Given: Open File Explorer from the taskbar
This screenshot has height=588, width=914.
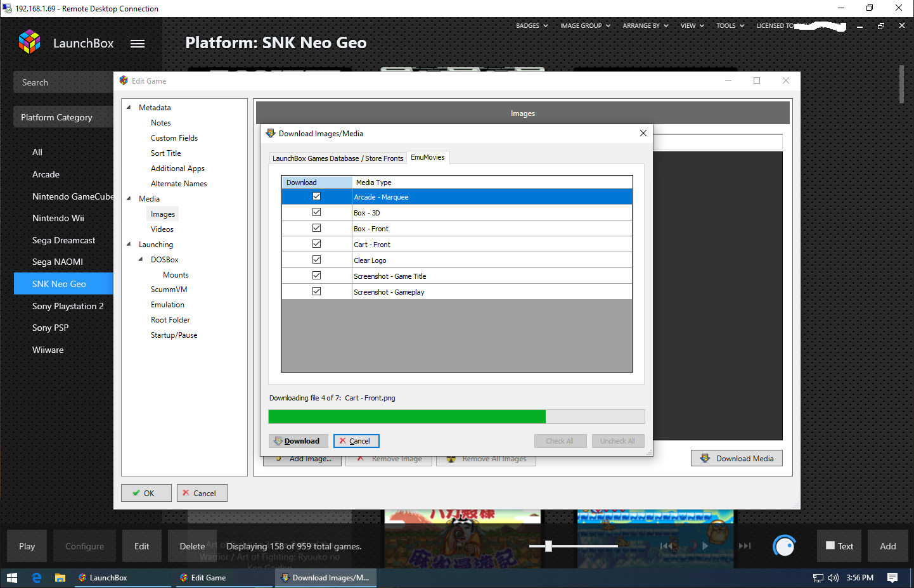Looking at the screenshot, I should [x=60, y=578].
